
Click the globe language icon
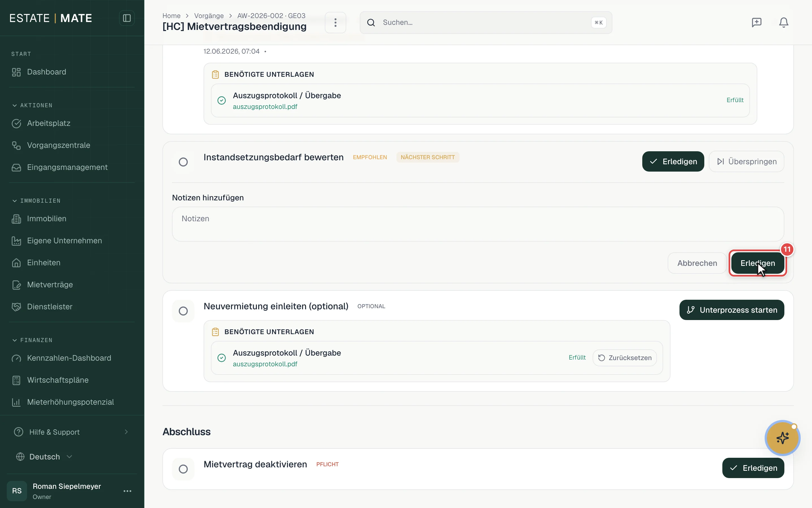point(20,457)
